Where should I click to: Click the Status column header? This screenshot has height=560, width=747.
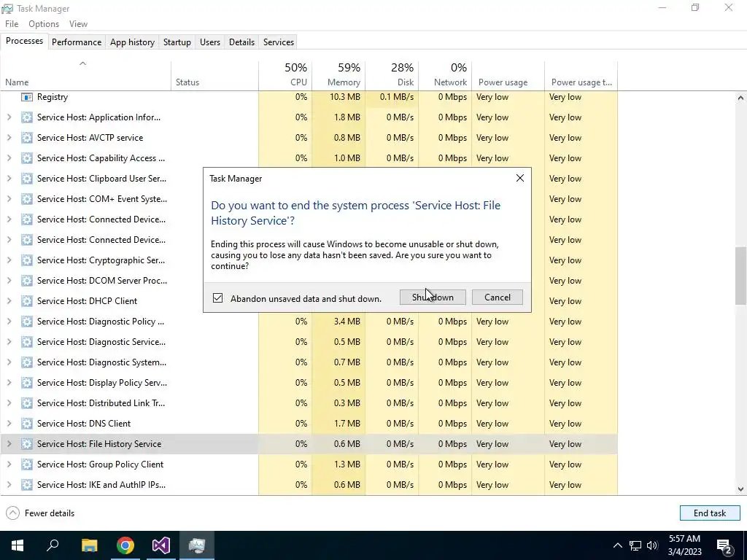(215, 75)
